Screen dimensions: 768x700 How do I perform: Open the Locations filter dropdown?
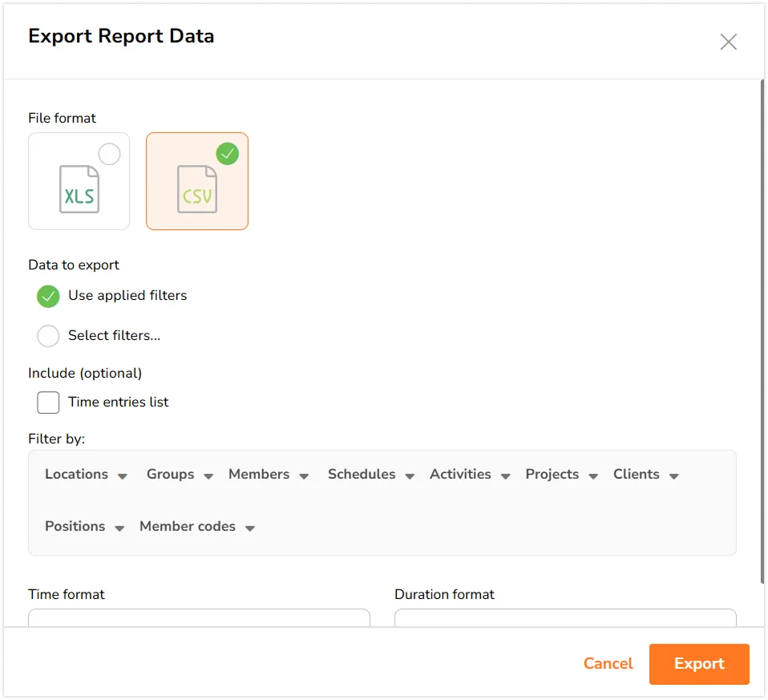pyautogui.click(x=87, y=474)
